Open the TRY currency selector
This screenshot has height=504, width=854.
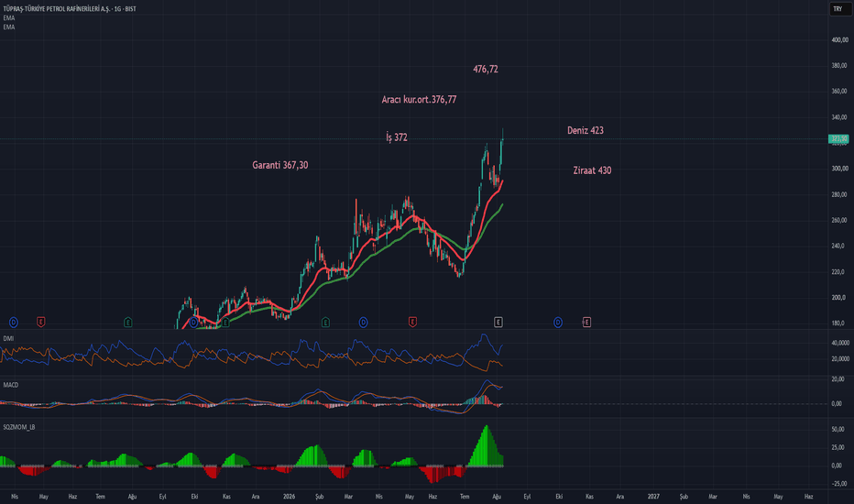(x=838, y=9)
